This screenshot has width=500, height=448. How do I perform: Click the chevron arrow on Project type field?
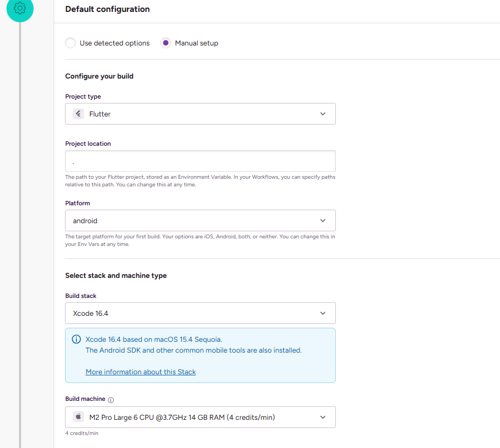[x=323, y=114]
